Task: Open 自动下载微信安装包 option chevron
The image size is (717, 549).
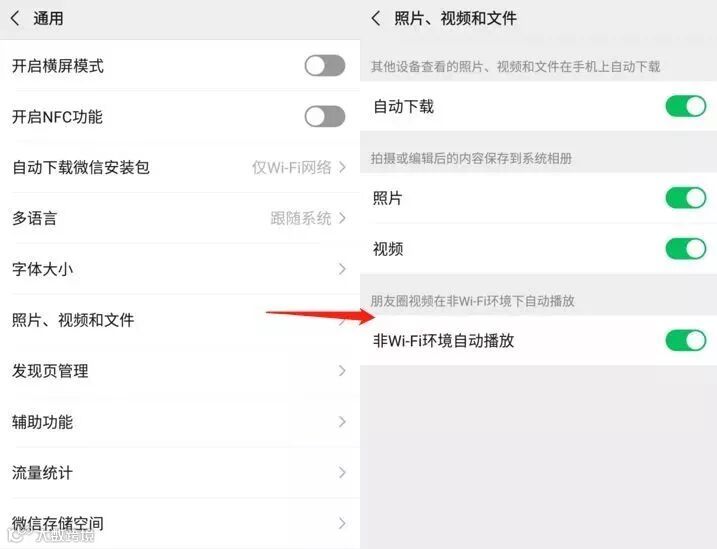Action: point(342,167)
